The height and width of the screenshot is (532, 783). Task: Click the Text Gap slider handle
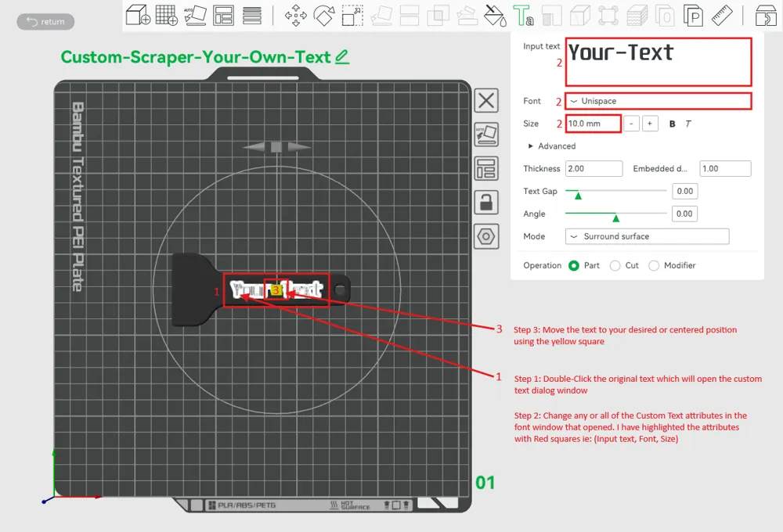(x=578, y=195)
